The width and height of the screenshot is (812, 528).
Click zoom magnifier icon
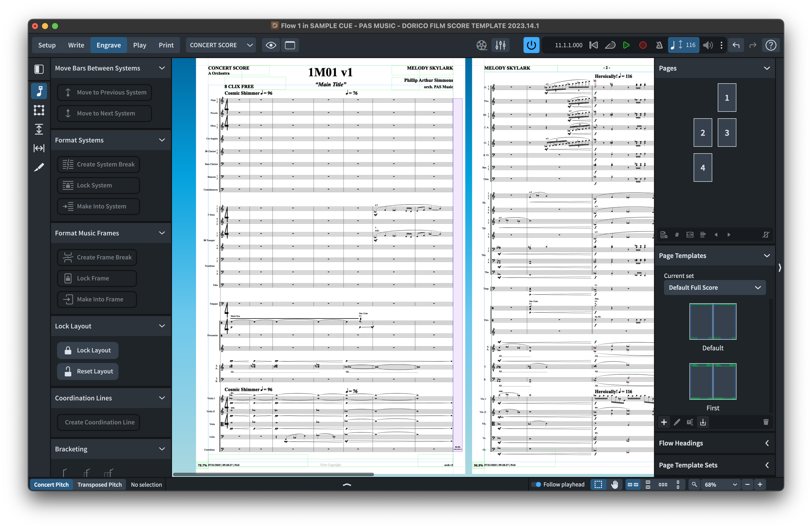tap(694, 485)
